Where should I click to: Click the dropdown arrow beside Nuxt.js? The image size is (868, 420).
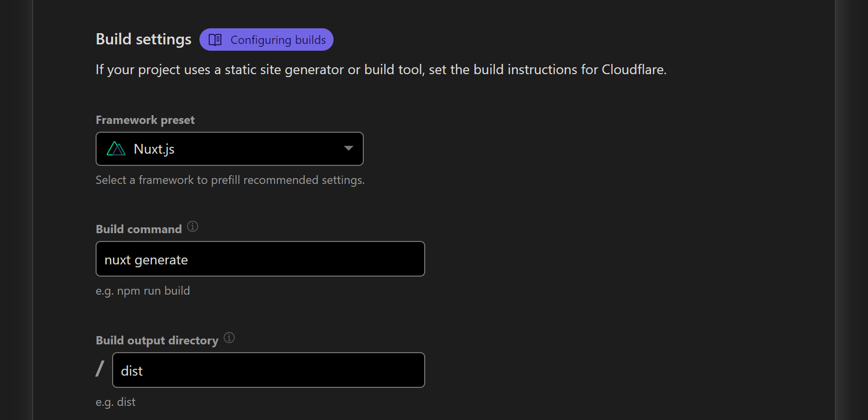348,148
